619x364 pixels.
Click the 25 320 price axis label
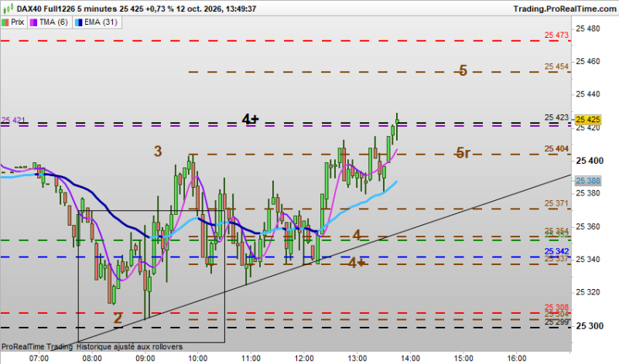588,292
